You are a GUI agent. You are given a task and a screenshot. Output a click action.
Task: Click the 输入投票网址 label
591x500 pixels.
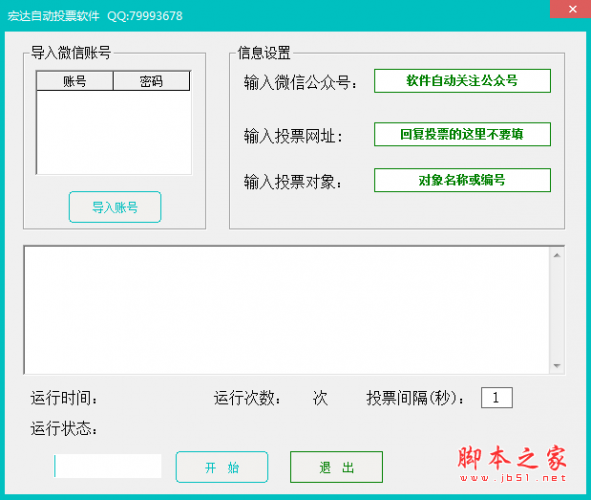tap(293, 136)
